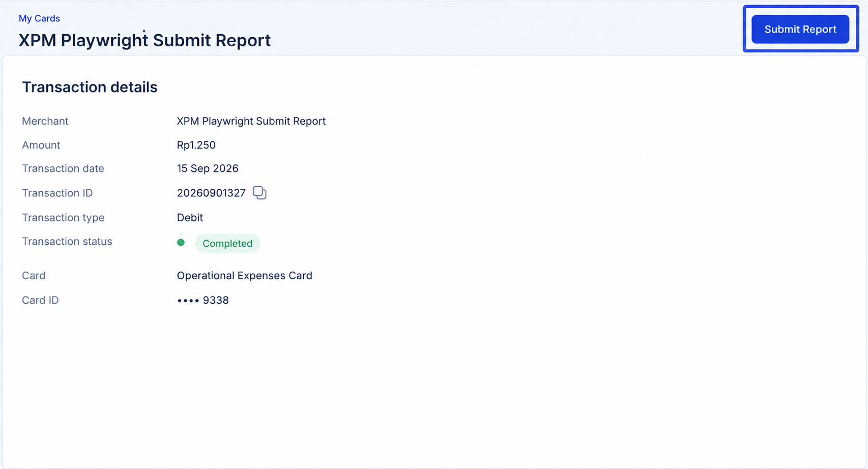
Task: Click the merchant name value
Action: (251, 121)
